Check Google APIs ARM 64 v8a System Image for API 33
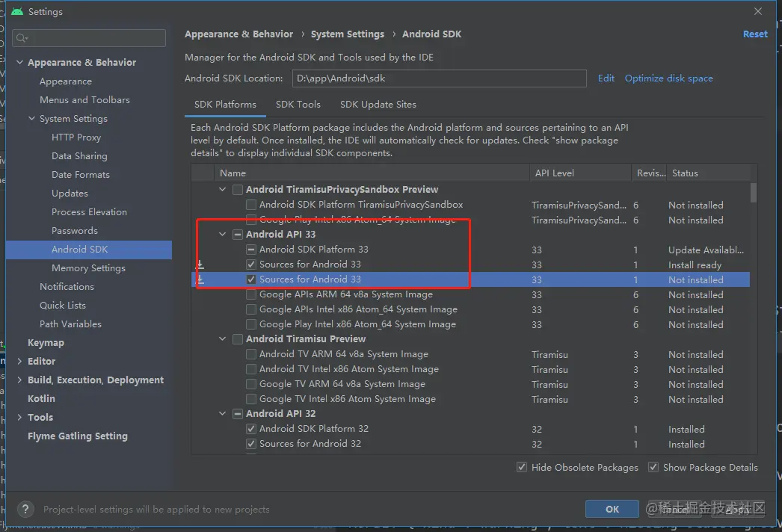Viewport: 782px width, 532px height. tap(251, 294)
